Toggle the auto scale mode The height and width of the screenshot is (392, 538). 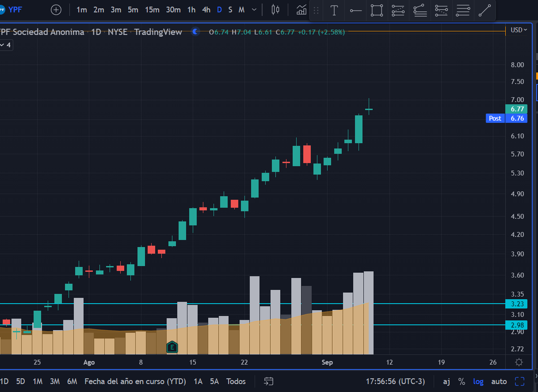[x=499, y=381]
